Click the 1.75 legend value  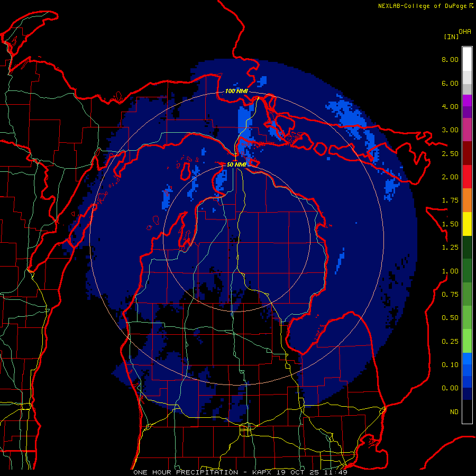point(450,200)
